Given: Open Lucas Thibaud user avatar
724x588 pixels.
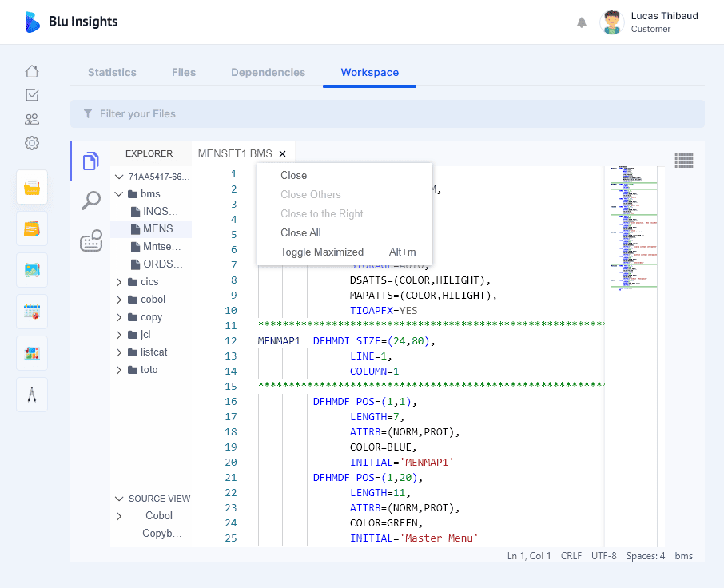Looking at the screenshot, I should coord(612,22).
